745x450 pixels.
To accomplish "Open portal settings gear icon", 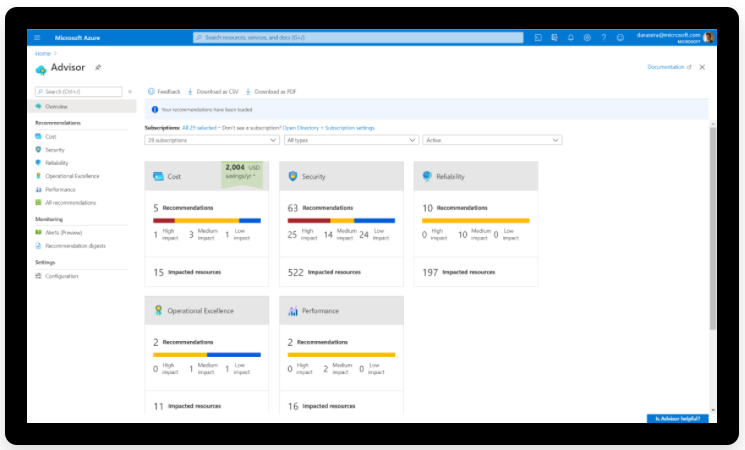I will click(x=587, y=37).
